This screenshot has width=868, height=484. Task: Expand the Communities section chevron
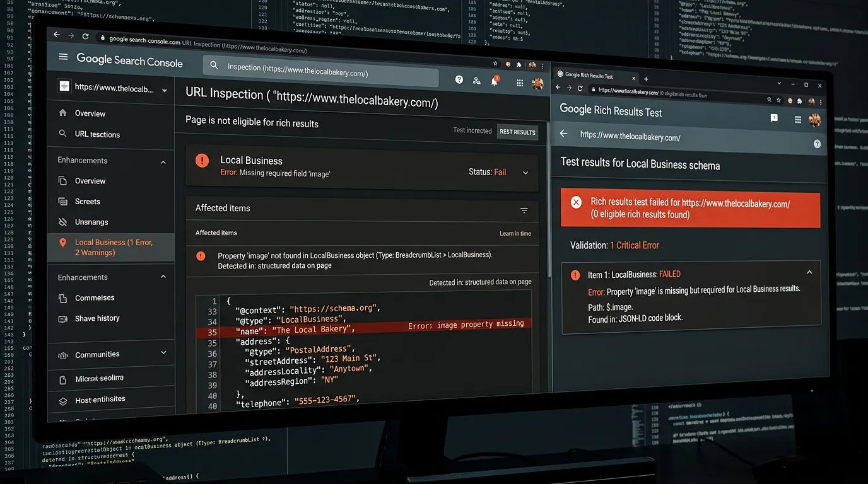point(163,353)
